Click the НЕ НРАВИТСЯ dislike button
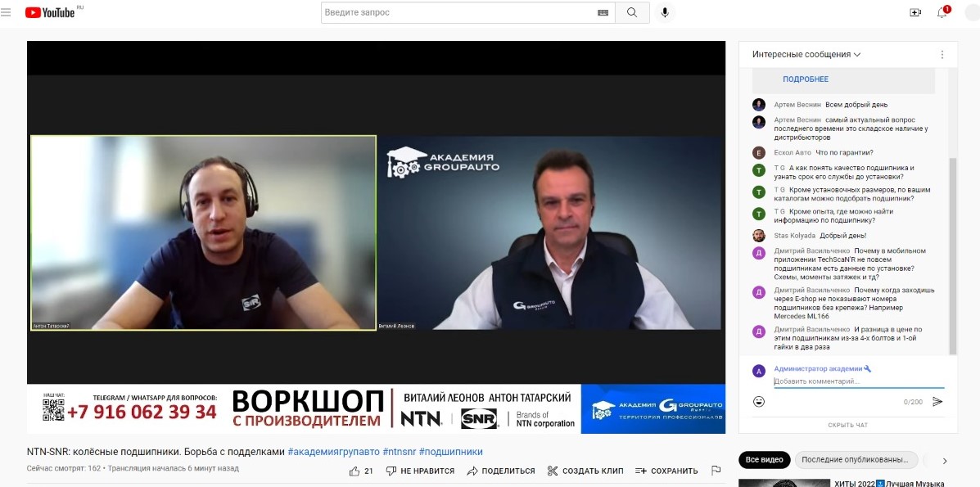 click(420, 471)
